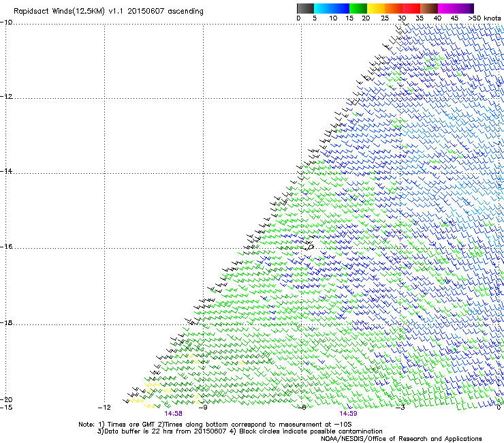Click the '25' legend scale label
Viewport: 504px width, 443px height.
(x=385, y=18)
